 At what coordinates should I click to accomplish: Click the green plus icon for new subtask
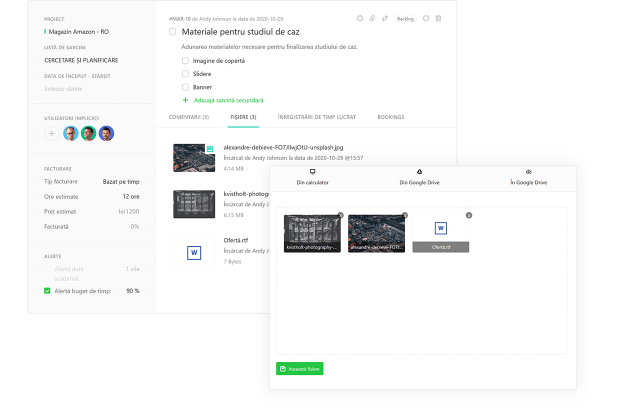coord(185,100)
